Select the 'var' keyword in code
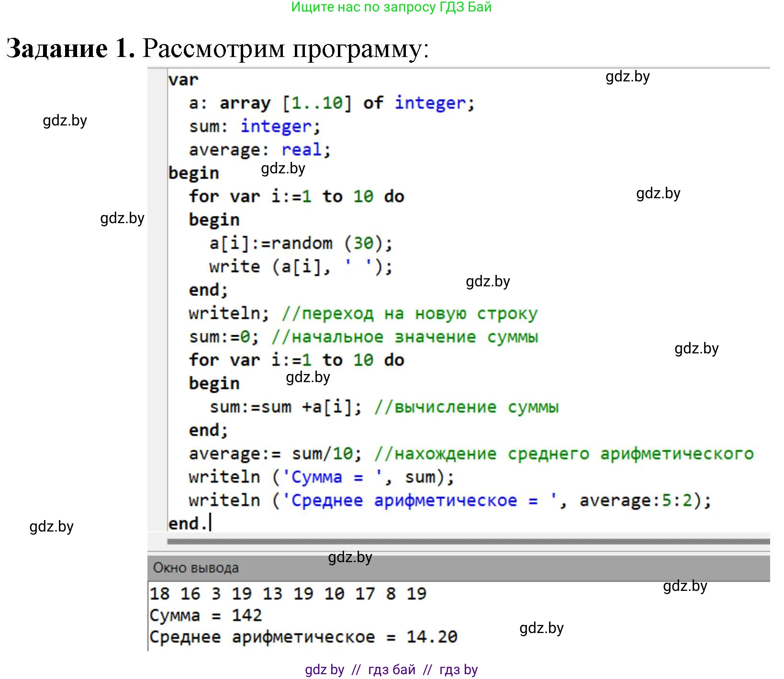The image size is (784, 679). coord(182,79)
